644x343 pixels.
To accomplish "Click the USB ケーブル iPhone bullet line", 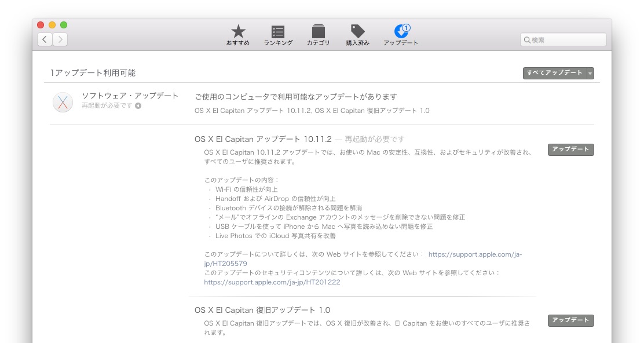I will [x=324, y=227].
